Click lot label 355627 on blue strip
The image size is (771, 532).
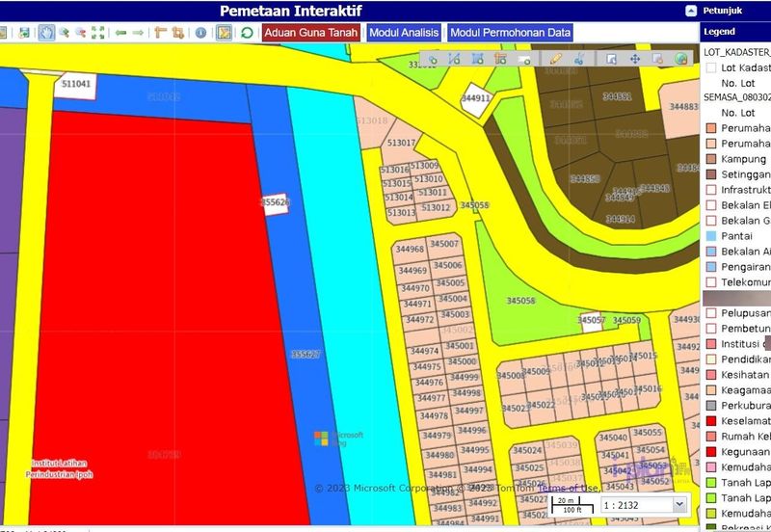[306, 354]
